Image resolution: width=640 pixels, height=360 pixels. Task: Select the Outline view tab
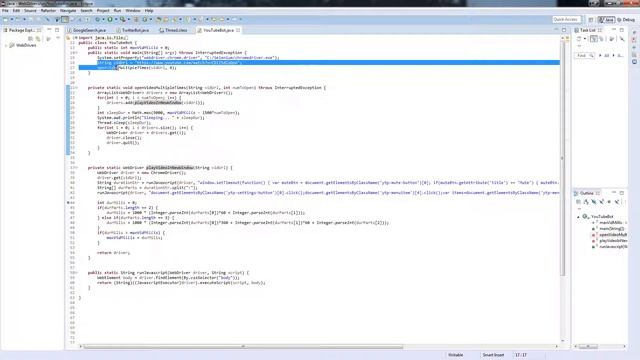pyautogui.click(x=587, y=193)
